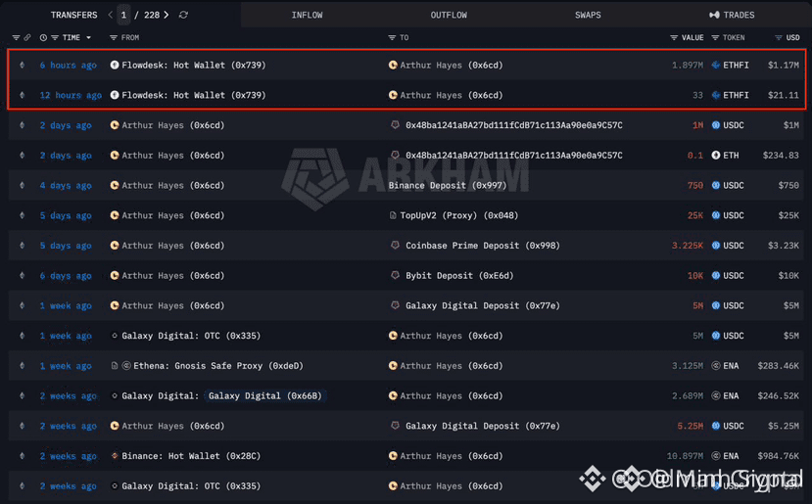This screenshot has height=504, width=812.
Task: Open '1 week ago' link in Ethena row
Action: point(66,366)
